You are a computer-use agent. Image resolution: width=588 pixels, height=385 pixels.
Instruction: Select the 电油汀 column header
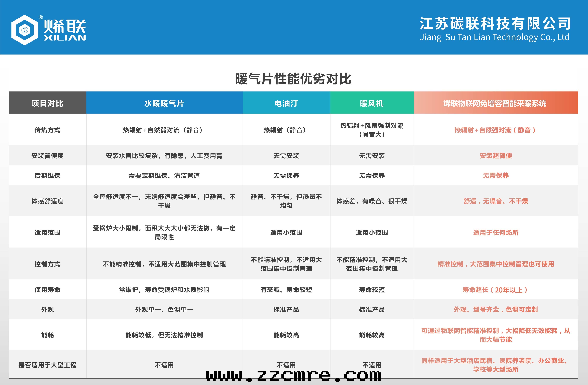286,103
